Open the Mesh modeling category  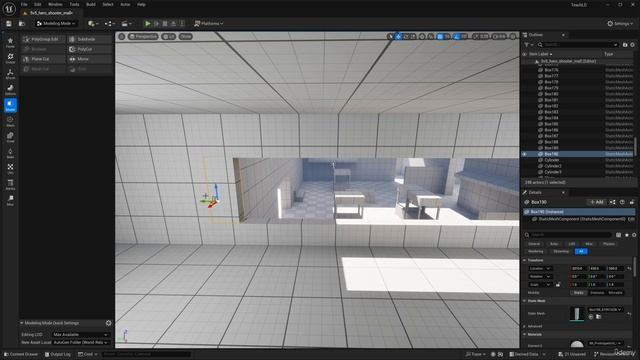10,121
